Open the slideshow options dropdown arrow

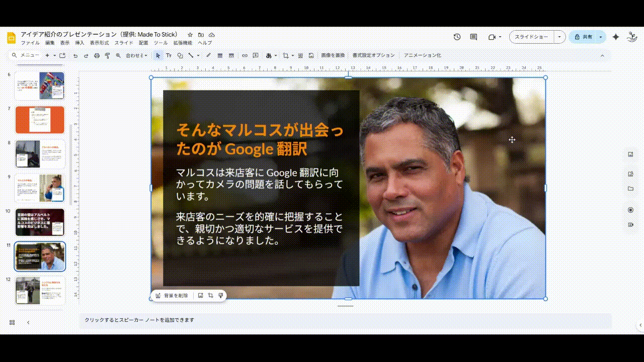click(x=559, y=37)
